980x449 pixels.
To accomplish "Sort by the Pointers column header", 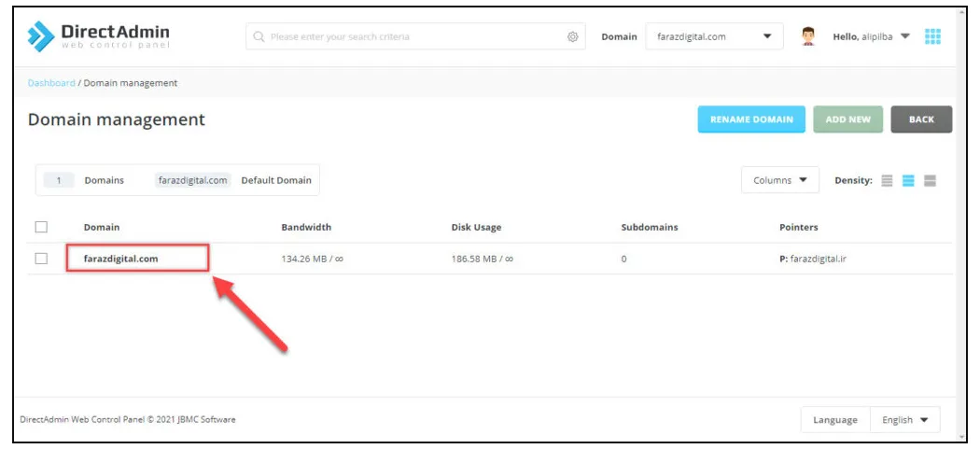I will (799, 227).
